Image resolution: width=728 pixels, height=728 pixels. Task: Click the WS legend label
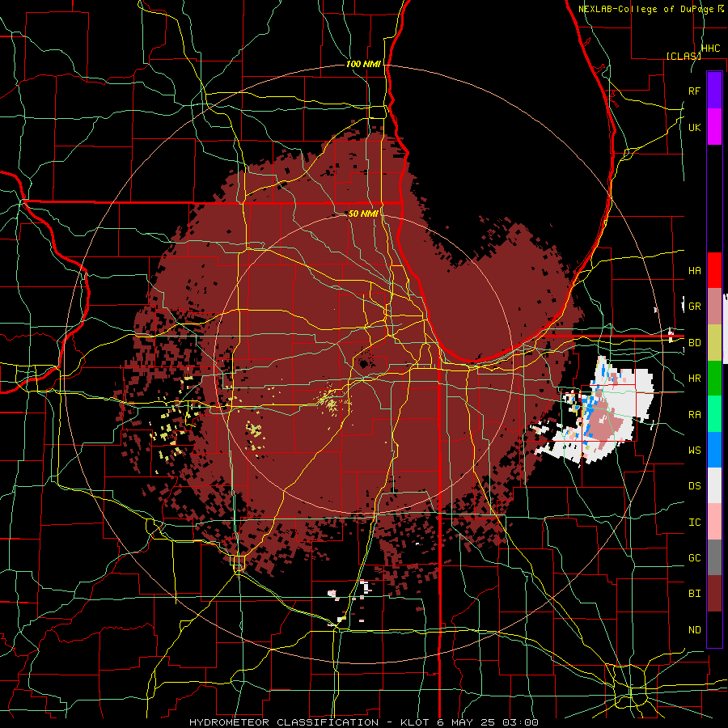point(694,451)
